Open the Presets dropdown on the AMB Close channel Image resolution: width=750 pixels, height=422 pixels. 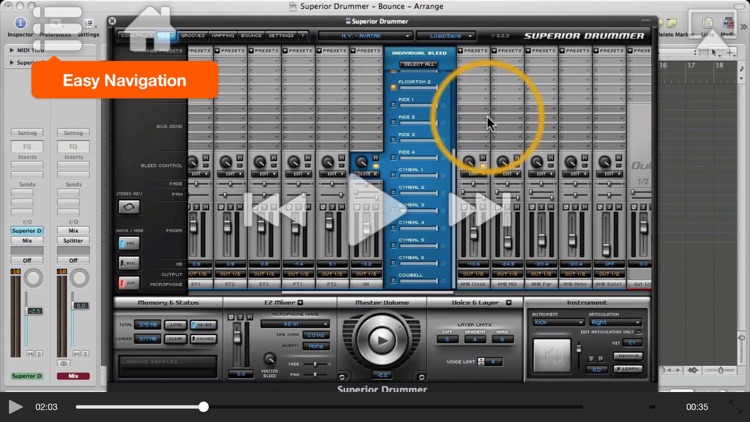click(472, 50)
